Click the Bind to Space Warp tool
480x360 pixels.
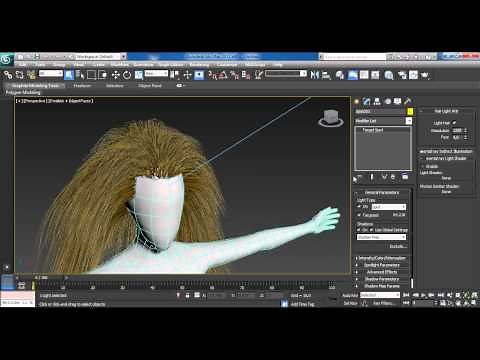point(31,75)
